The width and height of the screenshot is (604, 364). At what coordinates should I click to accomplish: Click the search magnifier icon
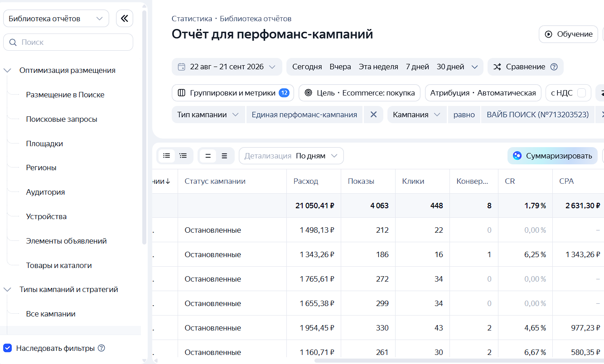pyautogui.click(x=12, y=42)
